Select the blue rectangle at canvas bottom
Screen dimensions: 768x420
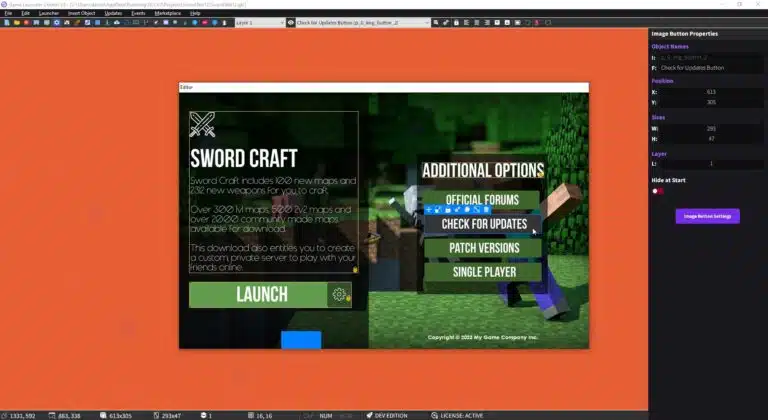click(301, 340)
